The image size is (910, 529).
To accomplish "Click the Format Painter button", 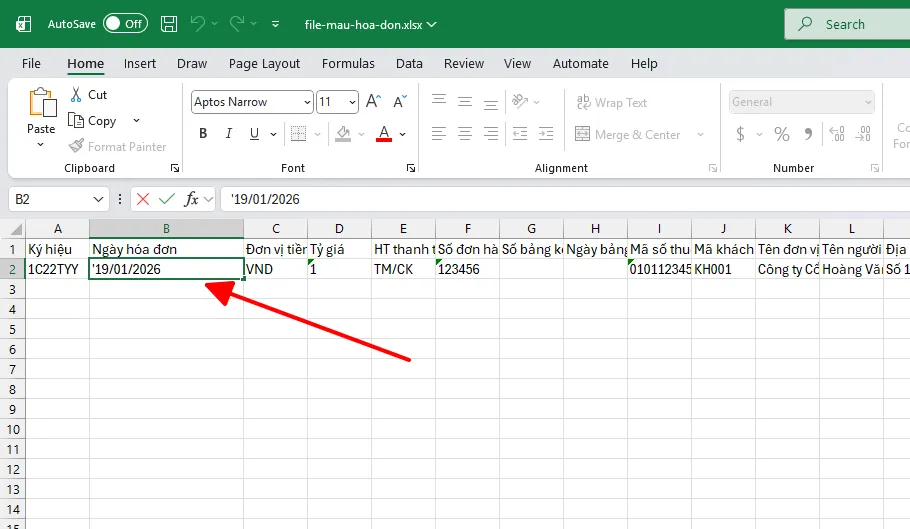I will [117, 147].
